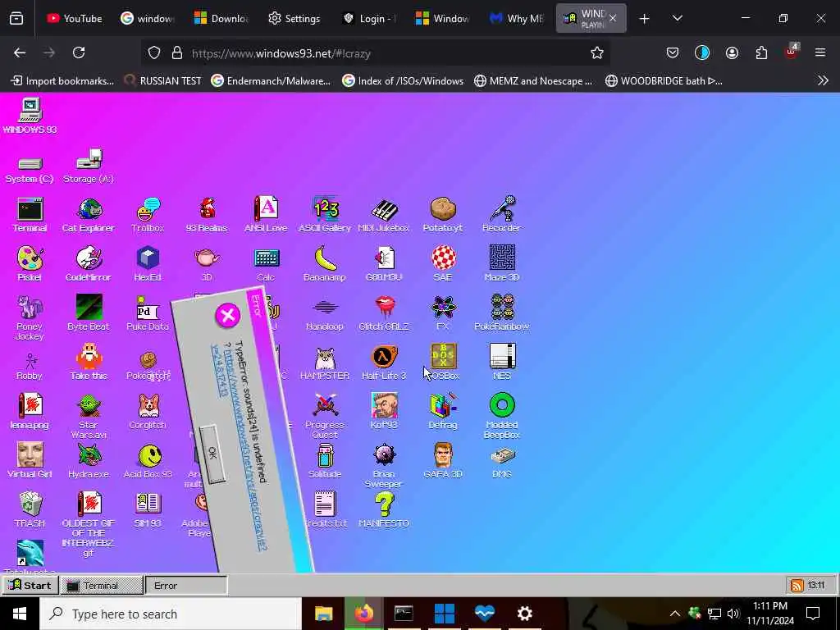This screenshot has width=840, height=630.
Task: Select Error in the Windows 93 taskbar
Action: [x=186, y=586]
